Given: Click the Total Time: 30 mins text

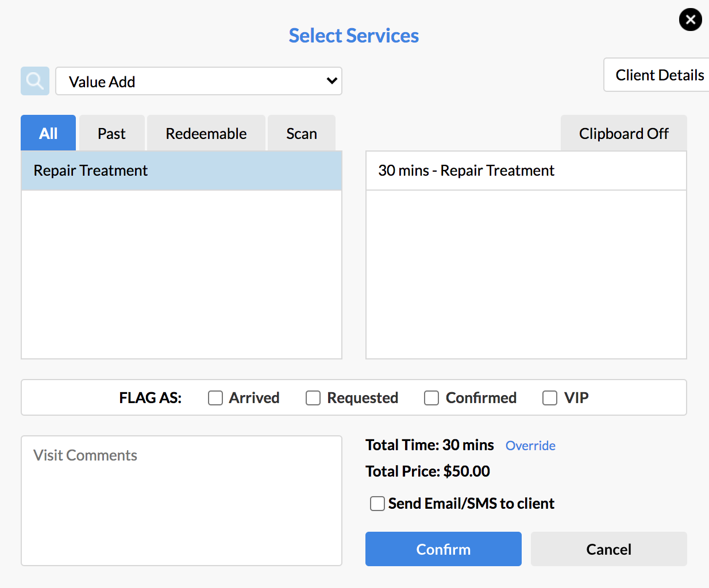Looking at the screenshot, I should (x=430, y=445).
